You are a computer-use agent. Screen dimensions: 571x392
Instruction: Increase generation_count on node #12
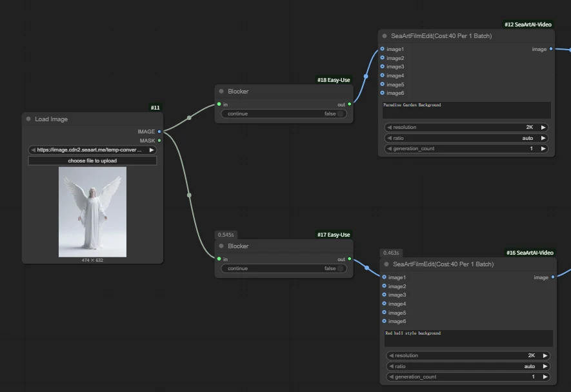tap(543, 148)
